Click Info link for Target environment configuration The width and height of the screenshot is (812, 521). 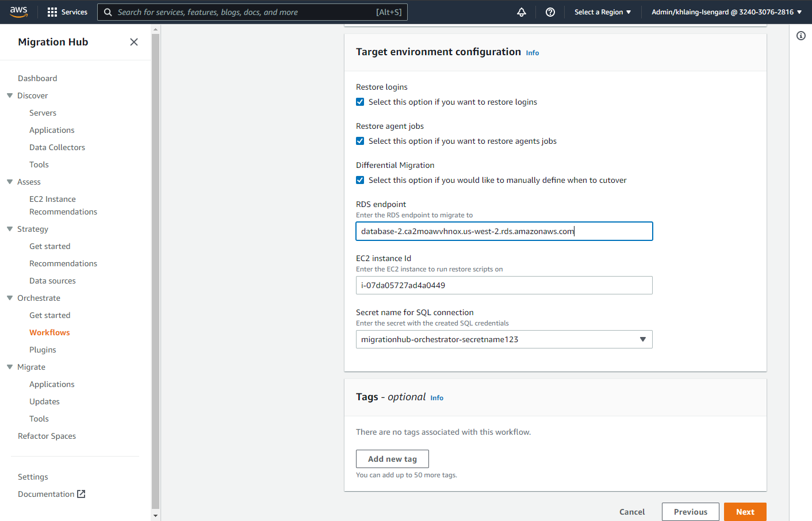pos(533,53)
